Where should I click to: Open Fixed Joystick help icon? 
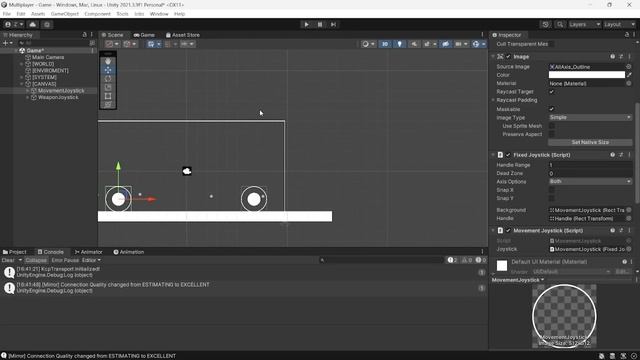pos(613,155)
